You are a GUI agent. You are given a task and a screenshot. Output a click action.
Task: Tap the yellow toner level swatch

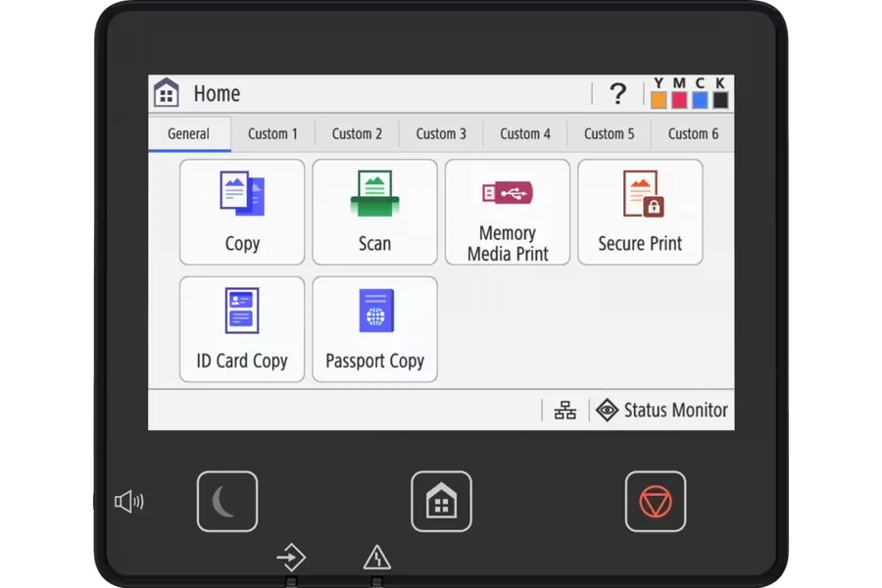pos(659,100)
